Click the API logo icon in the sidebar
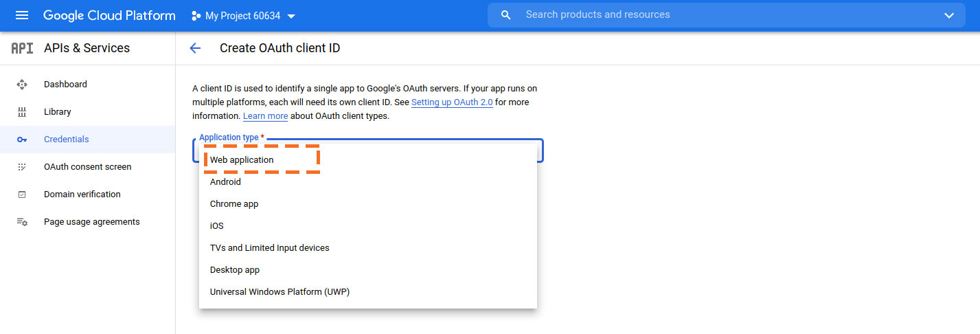Image resolution: width=980 pixels, height=334 pixels. pos(22,48)
